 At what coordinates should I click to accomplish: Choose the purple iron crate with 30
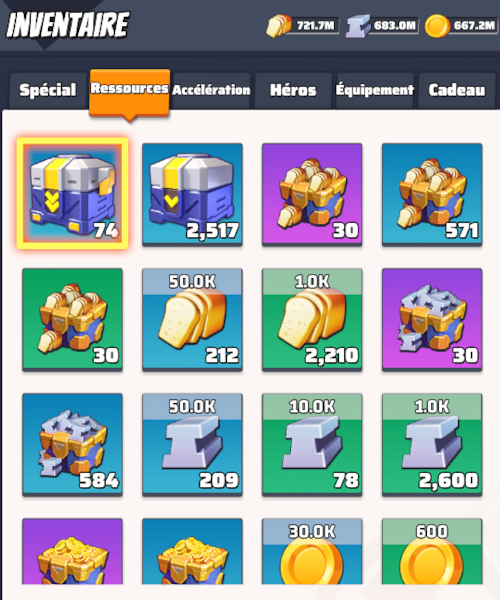[x=432, y=320]
